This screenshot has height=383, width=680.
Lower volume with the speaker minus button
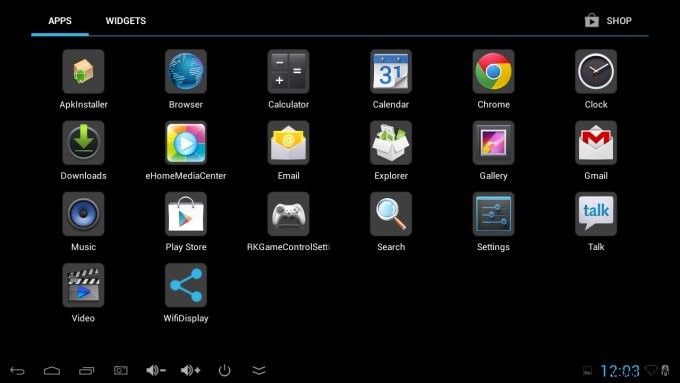point(156,370)
